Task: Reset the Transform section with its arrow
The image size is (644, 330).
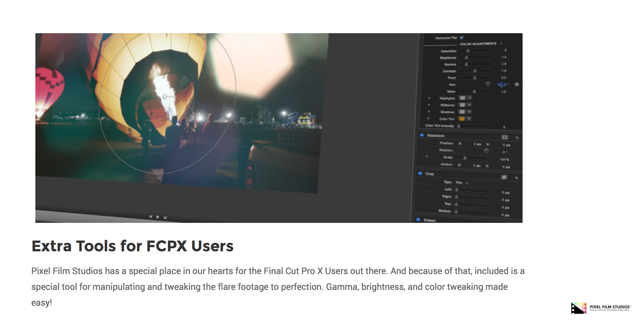Action: pyautogui.click(x=517, y=138)
